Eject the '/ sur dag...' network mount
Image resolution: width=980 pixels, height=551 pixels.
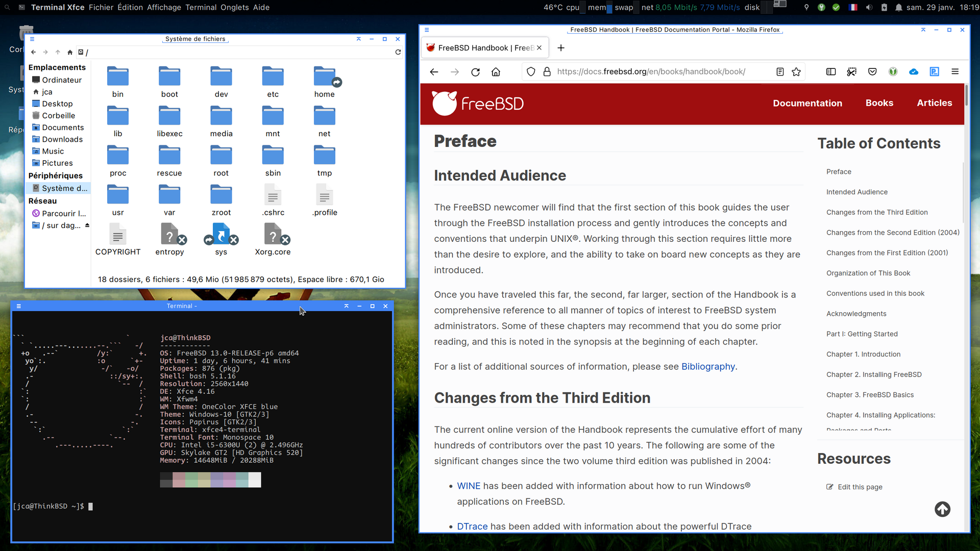click(x=87, y=226)
